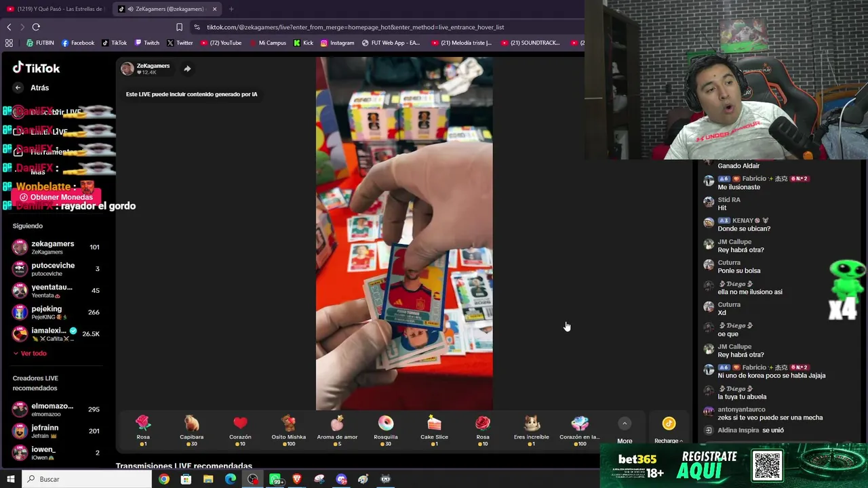Open the Mi Campus bookmark
The width and height of the screenshot is (868, 488).
pos(268,43)
